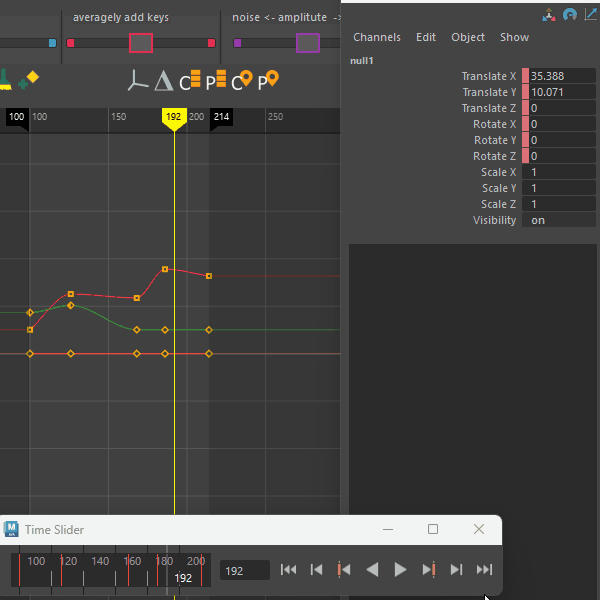Click the current frame field showing 192
Image resolution: width=600 pixels, height=600 pixels.
click(244, 570)
